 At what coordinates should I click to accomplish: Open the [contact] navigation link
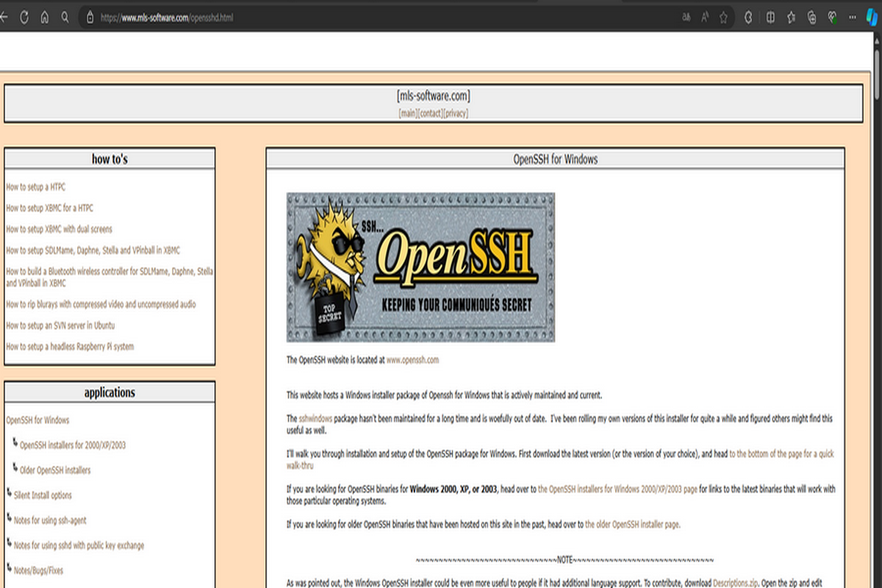(430, 113)
